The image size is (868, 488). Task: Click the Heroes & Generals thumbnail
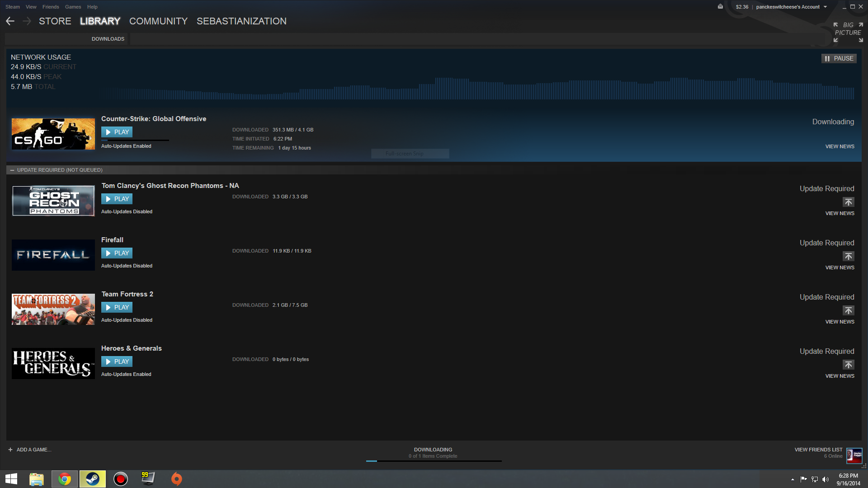tap(53, 363)
